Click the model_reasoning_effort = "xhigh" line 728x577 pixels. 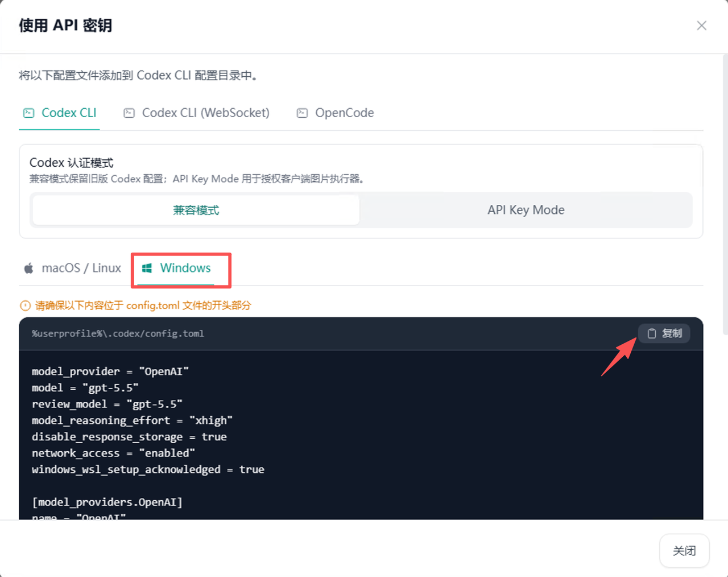133,421
